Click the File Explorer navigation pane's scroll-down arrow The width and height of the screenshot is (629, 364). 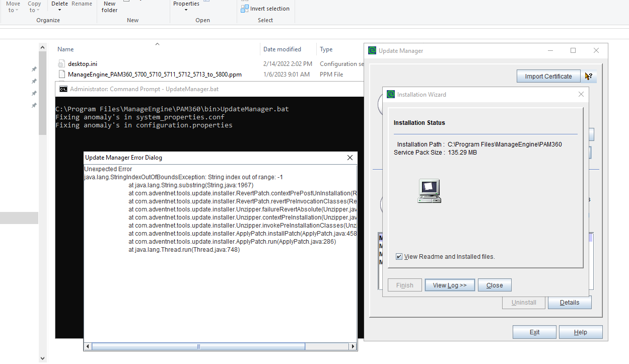pos(42,358)
